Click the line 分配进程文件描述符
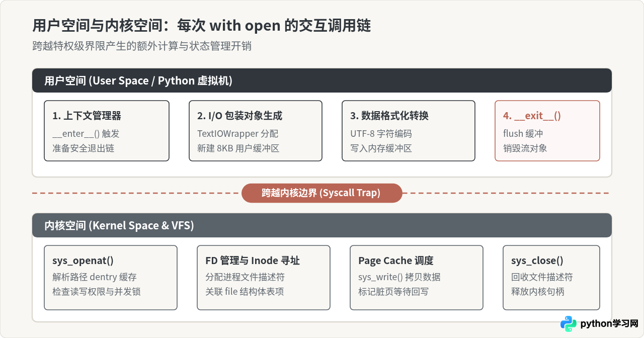The image size is (644, 338). click(245, 277)
